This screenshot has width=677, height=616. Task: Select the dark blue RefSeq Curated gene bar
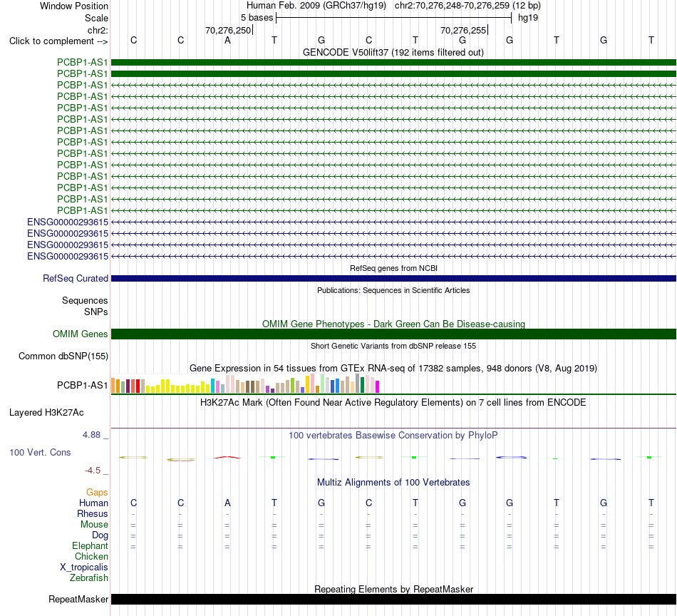(393, 279)
